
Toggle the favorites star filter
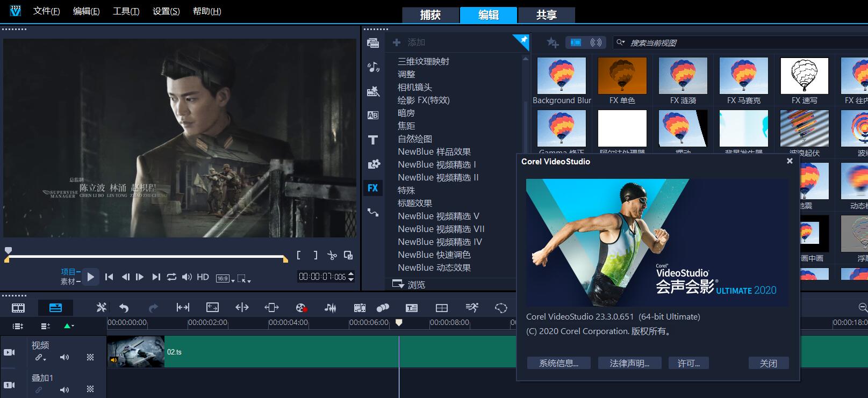(x=553, y=42)
